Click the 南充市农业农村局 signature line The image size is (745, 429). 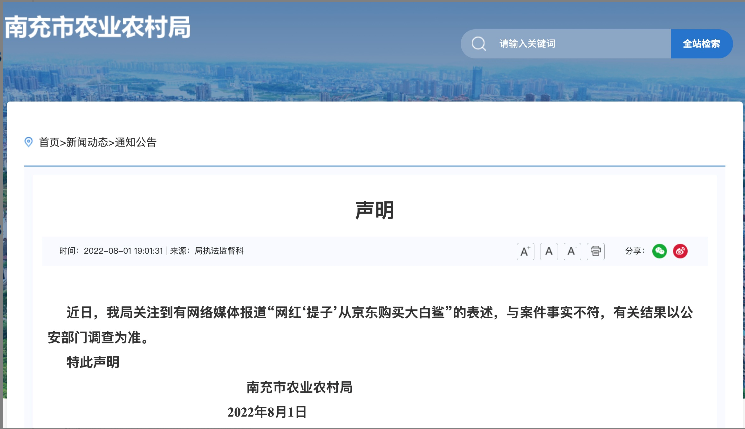tap(299, 387)
